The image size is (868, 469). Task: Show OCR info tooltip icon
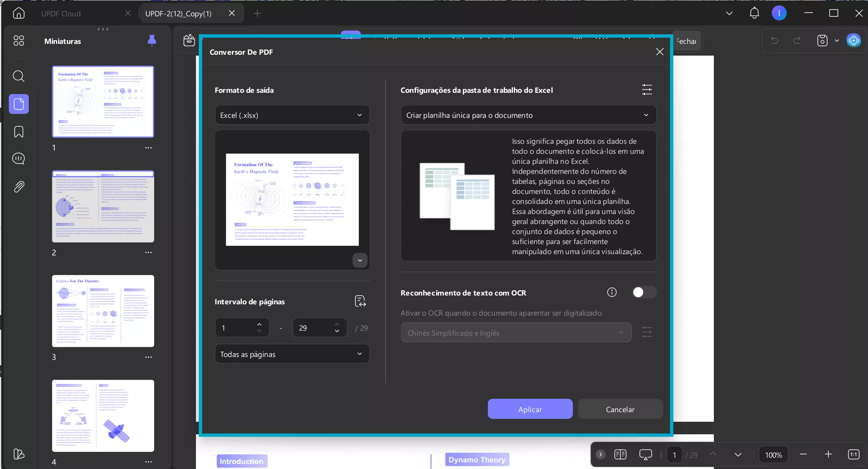point(612,292)
